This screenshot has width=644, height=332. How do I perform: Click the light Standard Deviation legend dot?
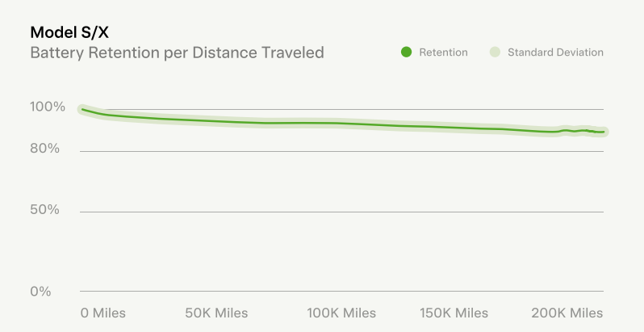coord(494,53)
